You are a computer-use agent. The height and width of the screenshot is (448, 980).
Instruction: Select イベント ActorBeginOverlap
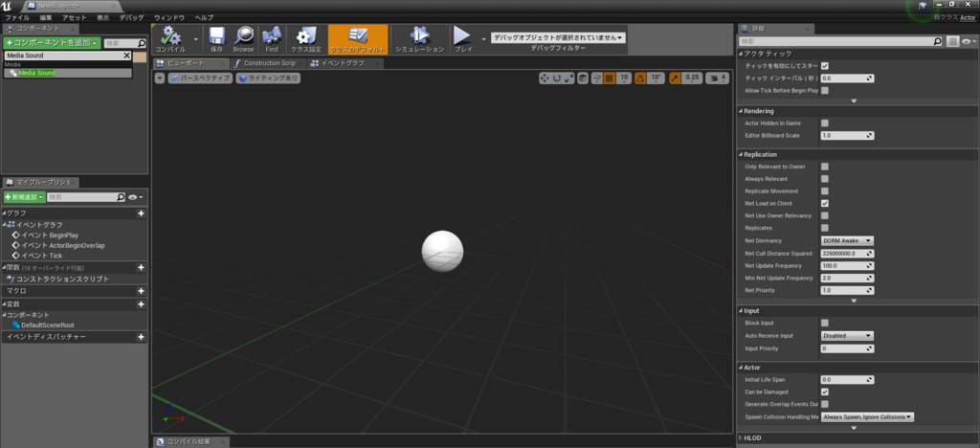point(58,246)
